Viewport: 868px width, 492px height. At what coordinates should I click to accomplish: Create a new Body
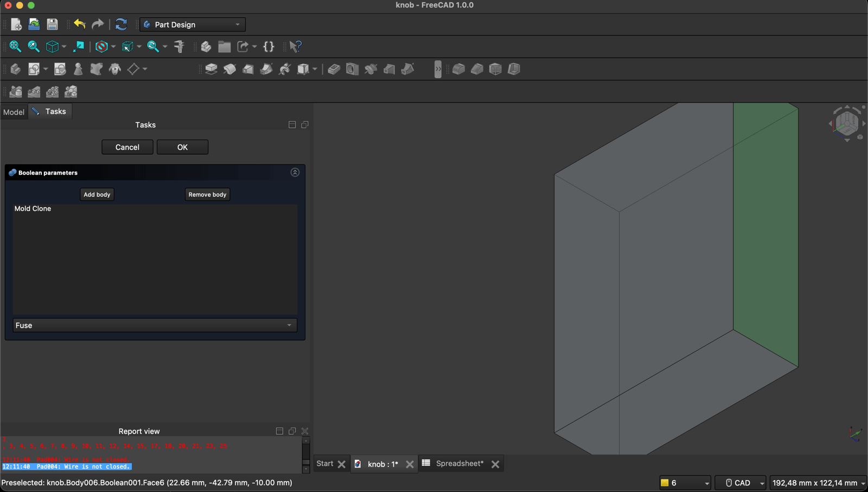(15, 69)
